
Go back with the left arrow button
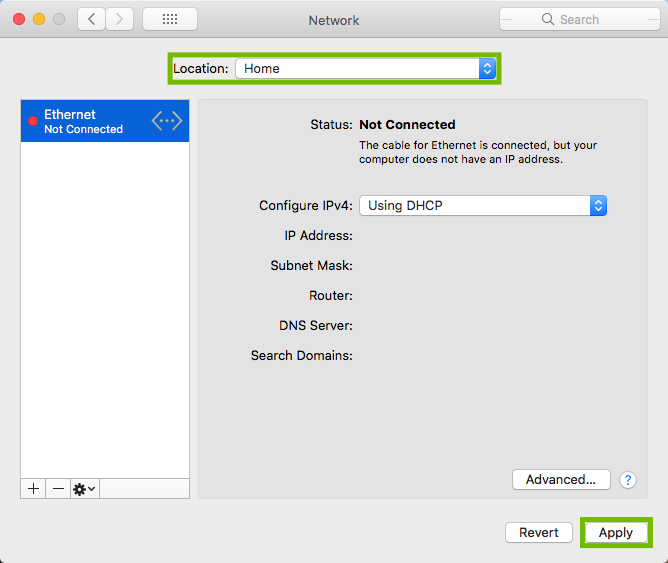click(91, 19)
